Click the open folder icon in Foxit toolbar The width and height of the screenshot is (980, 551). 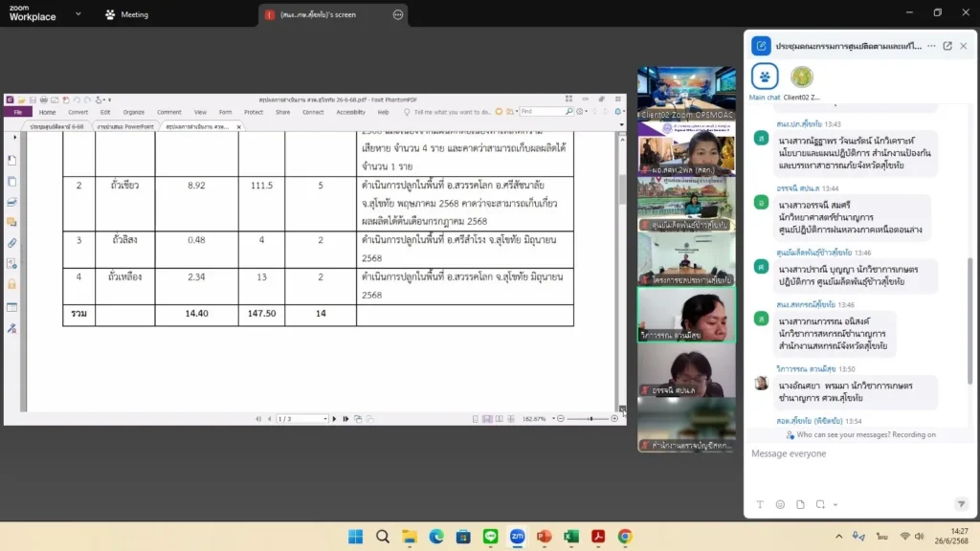tap(21, 99)
